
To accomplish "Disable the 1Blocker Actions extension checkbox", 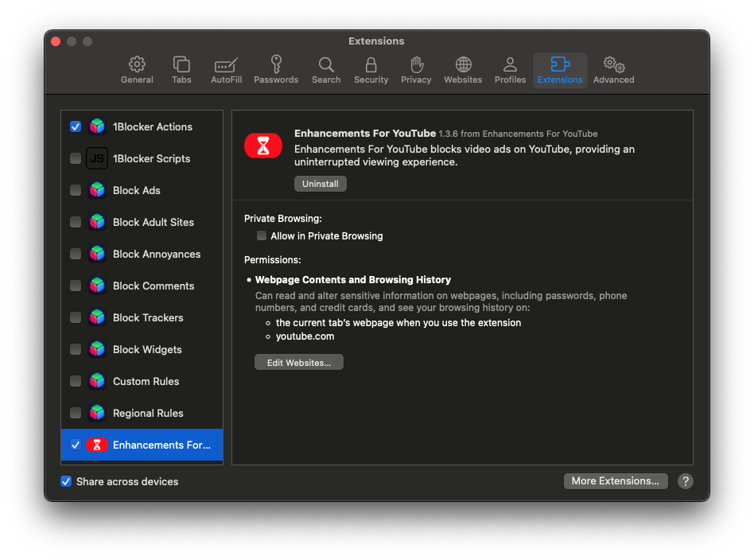I will (76, 126).
